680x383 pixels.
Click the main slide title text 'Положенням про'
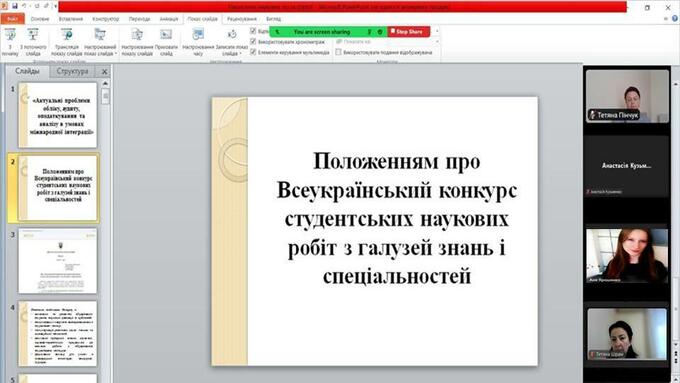[396, 161]
